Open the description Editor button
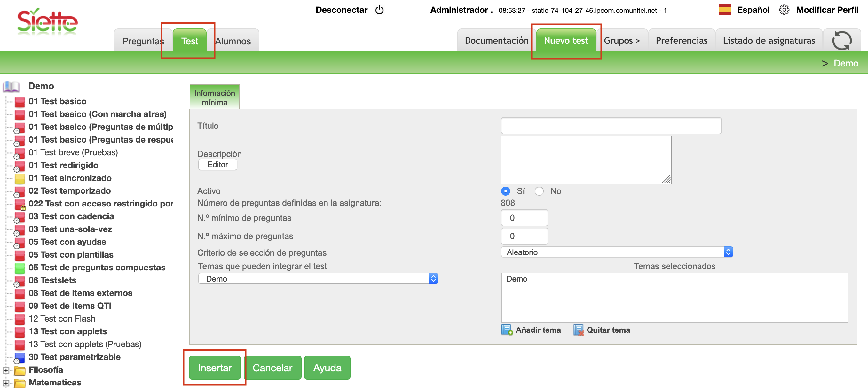Image resolution: width=868 pixels, height=388 pixels. click(217, 165)
